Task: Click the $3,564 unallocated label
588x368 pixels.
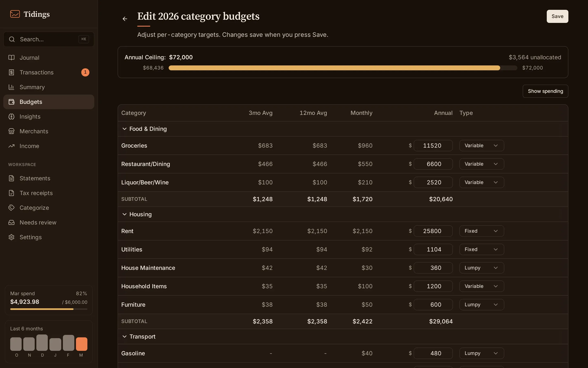Action: click(x=535, y=57)
